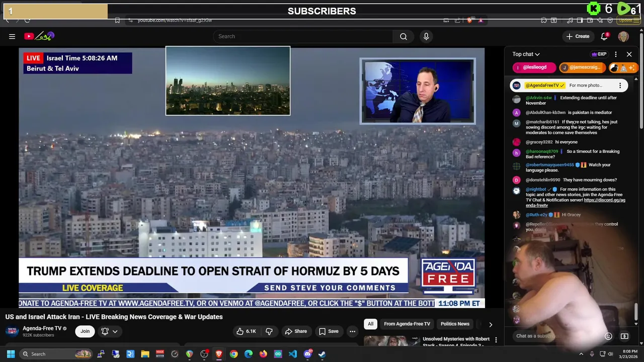Dislike the video with thumbs down
The width and height of the screenshot is (644, 362).
(269, 331)
